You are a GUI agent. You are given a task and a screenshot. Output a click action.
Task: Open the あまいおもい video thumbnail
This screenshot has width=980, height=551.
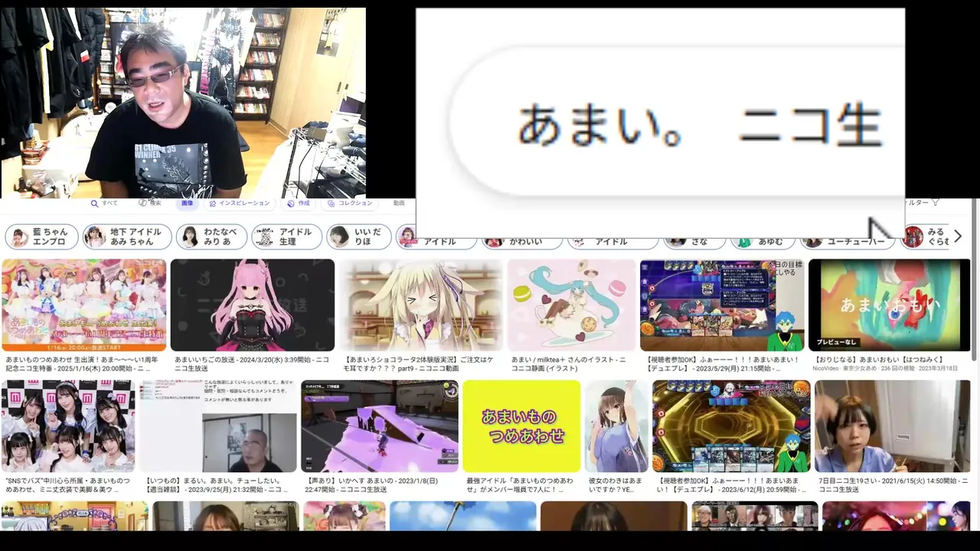(x=889, y=305)
